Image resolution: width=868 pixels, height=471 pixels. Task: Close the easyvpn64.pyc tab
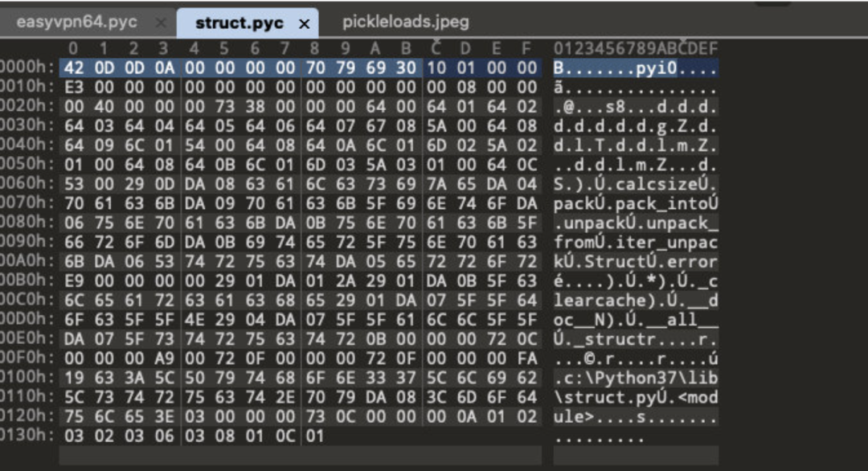[x=161, y=23]
